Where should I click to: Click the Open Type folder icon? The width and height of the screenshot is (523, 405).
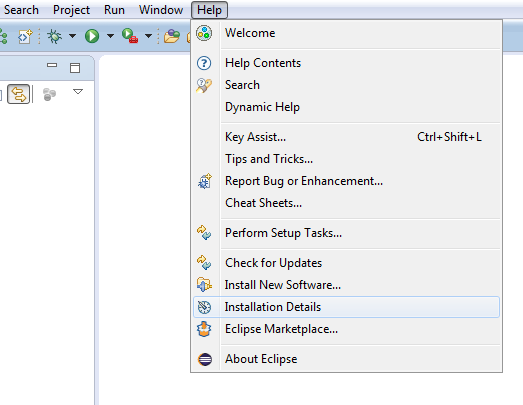pos(172,36)
